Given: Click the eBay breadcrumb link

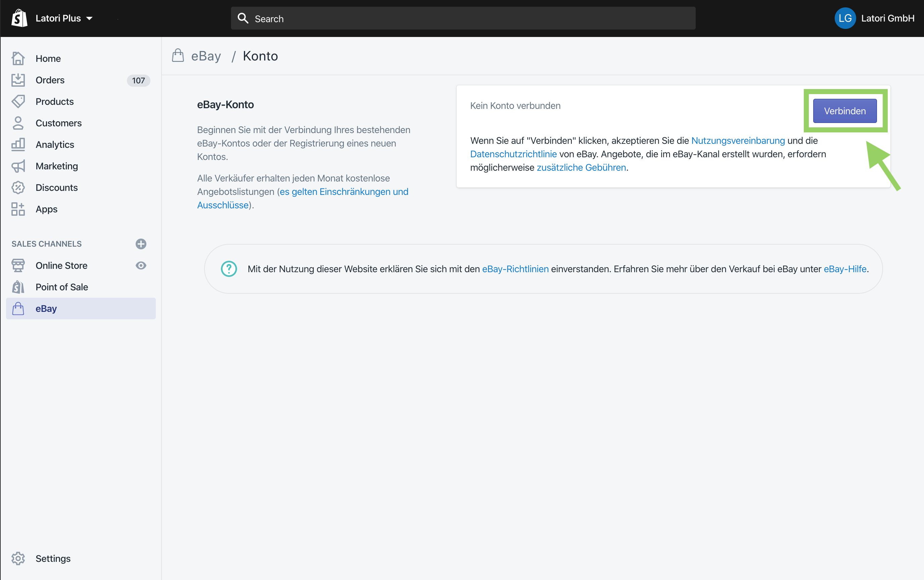Looking at the screenshot, I should point(206,56).
